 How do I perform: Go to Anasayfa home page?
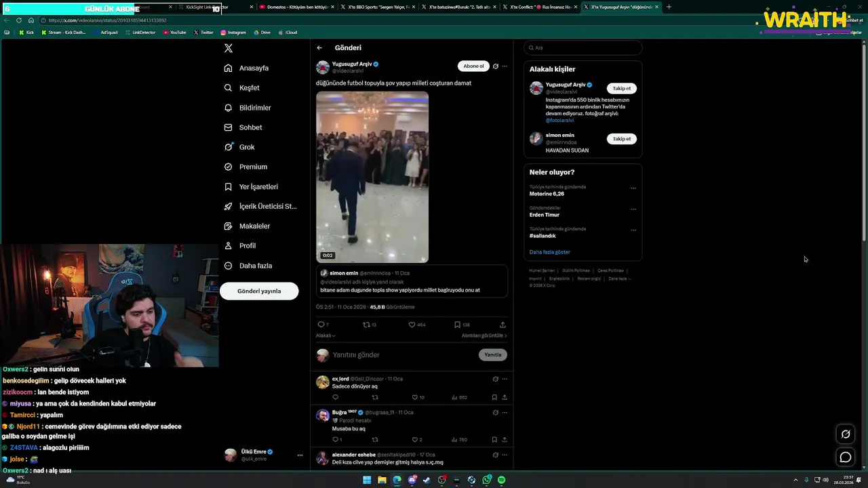coord(247,68)
